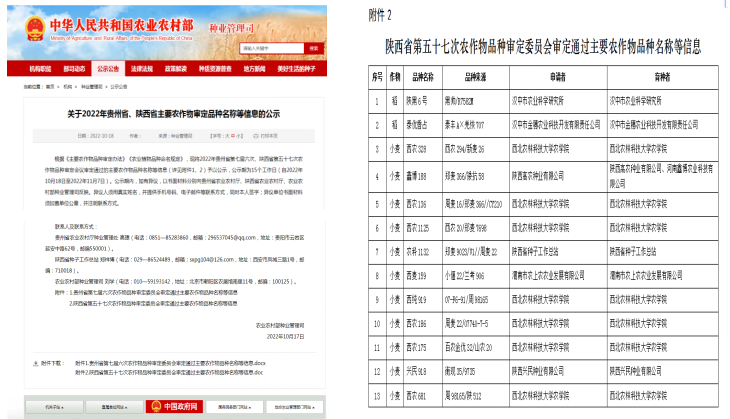Click signature date 2022年10月17日
The height and width of the screenshot is (419, 730).
pyautogui.click(x=286, y=337)
